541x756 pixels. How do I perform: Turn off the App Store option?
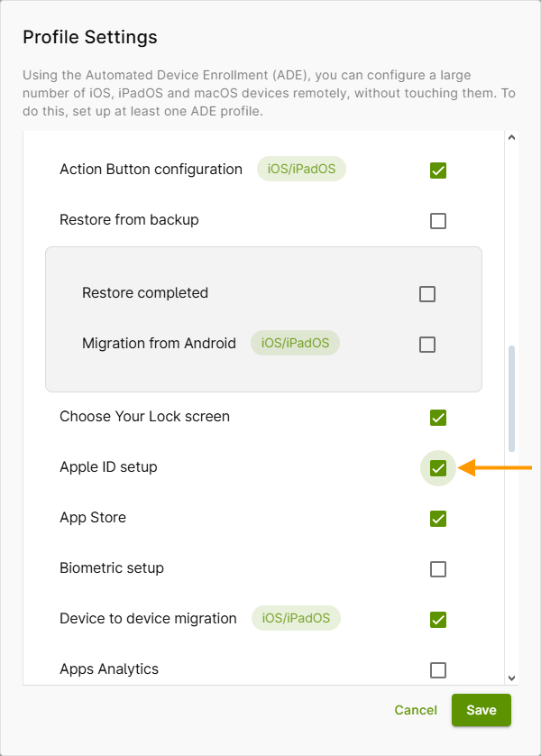438,519
